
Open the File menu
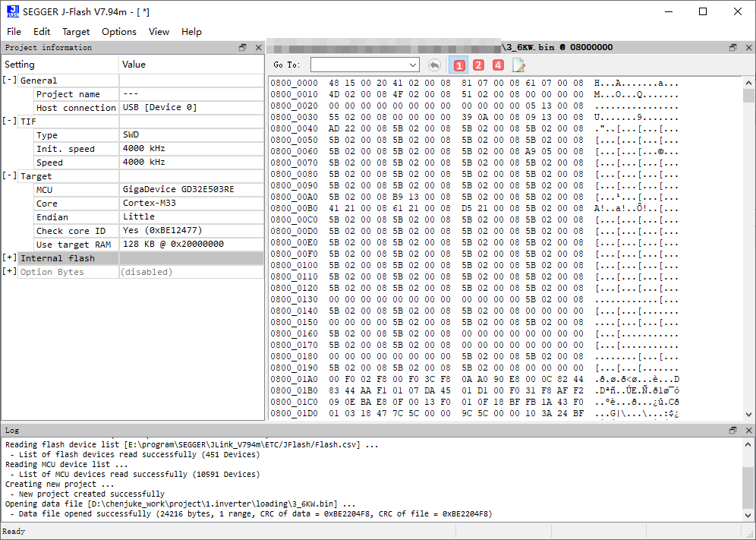(x=14, y=32)
